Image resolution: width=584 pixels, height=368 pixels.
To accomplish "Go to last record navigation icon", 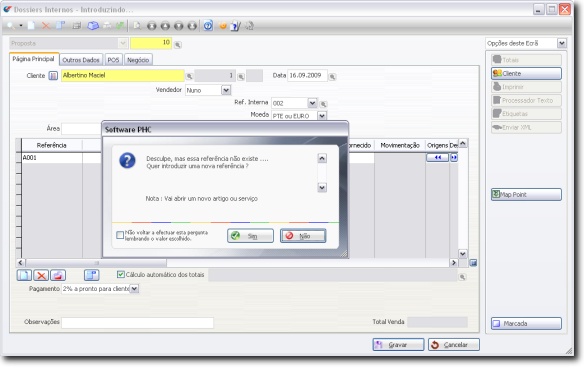I will click(192, 26).
